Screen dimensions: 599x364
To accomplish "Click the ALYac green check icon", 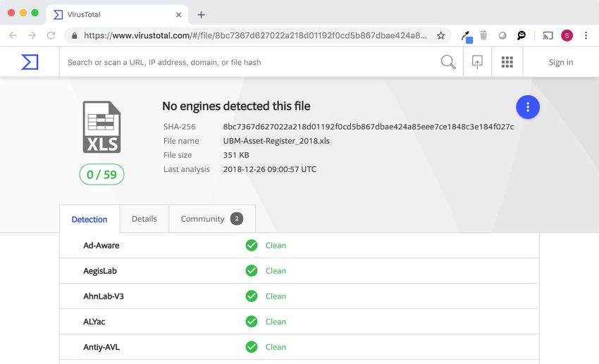I will [252, 322].
